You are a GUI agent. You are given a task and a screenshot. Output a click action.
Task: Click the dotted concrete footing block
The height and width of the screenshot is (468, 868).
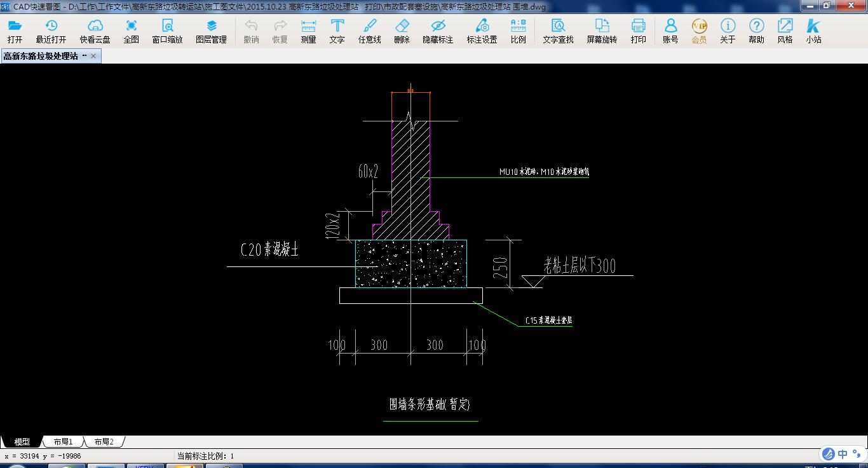tap(410, 263)
